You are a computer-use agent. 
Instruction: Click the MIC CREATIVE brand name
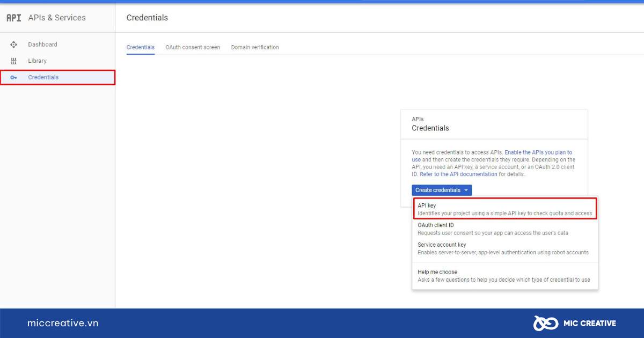coord(590,323)
